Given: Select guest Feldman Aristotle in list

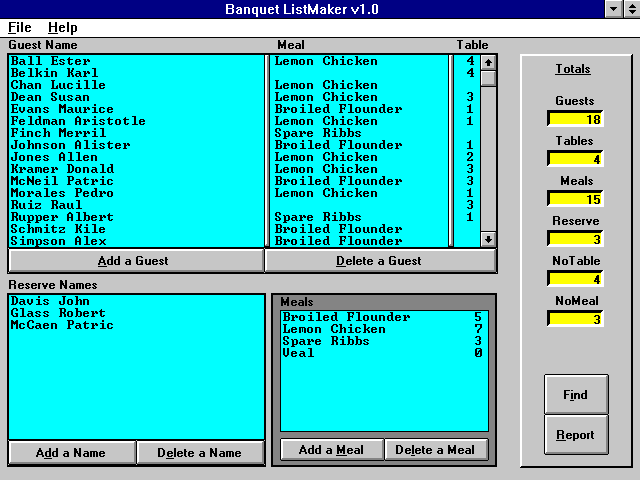Looking at the screenshot, I should pyautogui.click(x=78, y=121).
